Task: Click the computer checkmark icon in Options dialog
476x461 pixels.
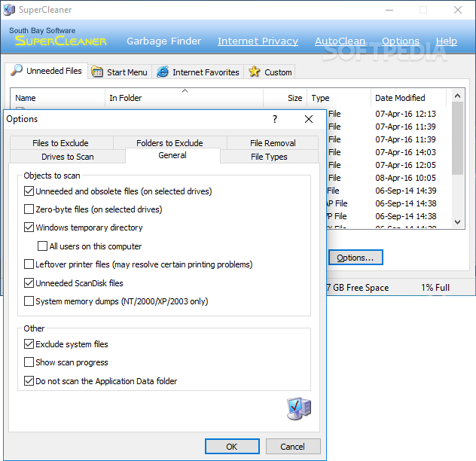Action: [299, 408]
